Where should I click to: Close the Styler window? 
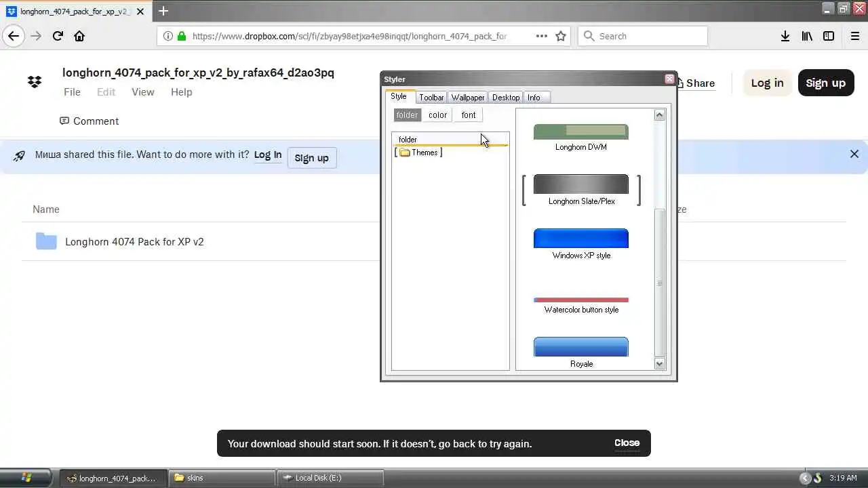669,79
